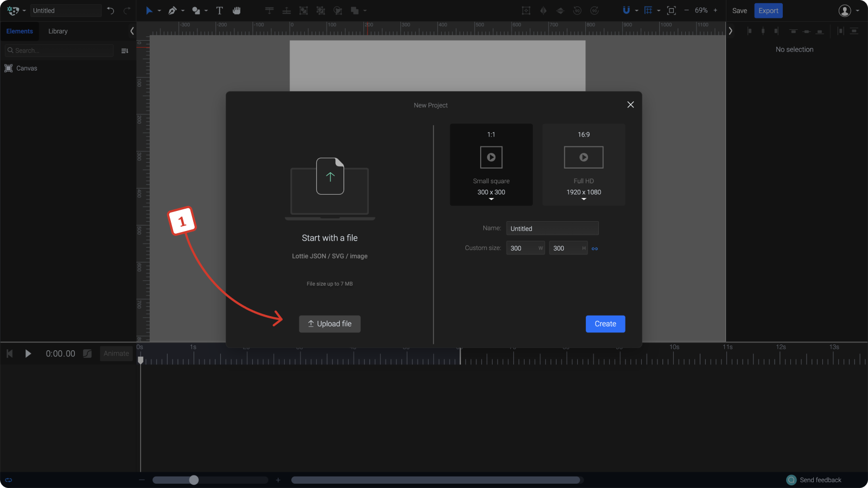Image resolution: width=868 pixels, height=488 pixels.
Task: Select the Pen tool
Action: coord(173,10)
